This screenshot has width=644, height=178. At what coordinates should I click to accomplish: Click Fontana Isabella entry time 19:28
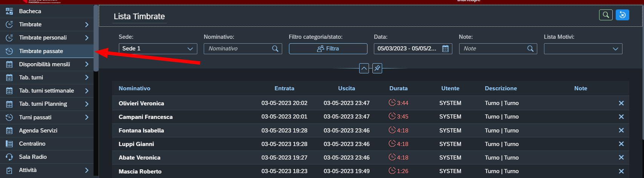284,131
